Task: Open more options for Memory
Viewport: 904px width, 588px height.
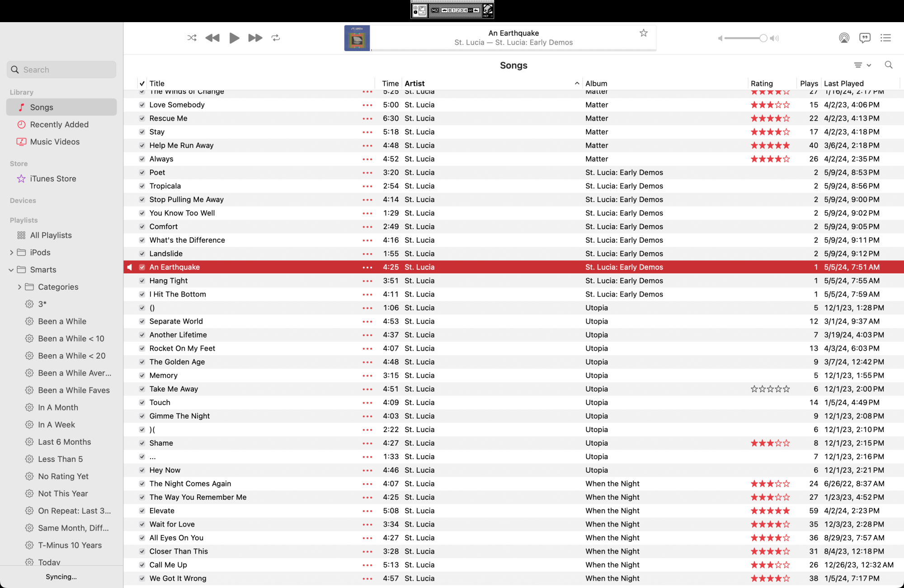Action: (367, 376)
